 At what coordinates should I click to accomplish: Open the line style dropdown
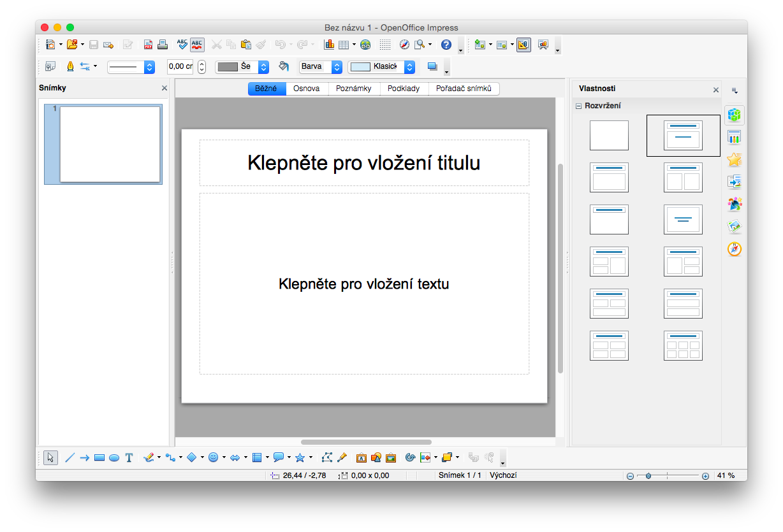coord(149,66)
